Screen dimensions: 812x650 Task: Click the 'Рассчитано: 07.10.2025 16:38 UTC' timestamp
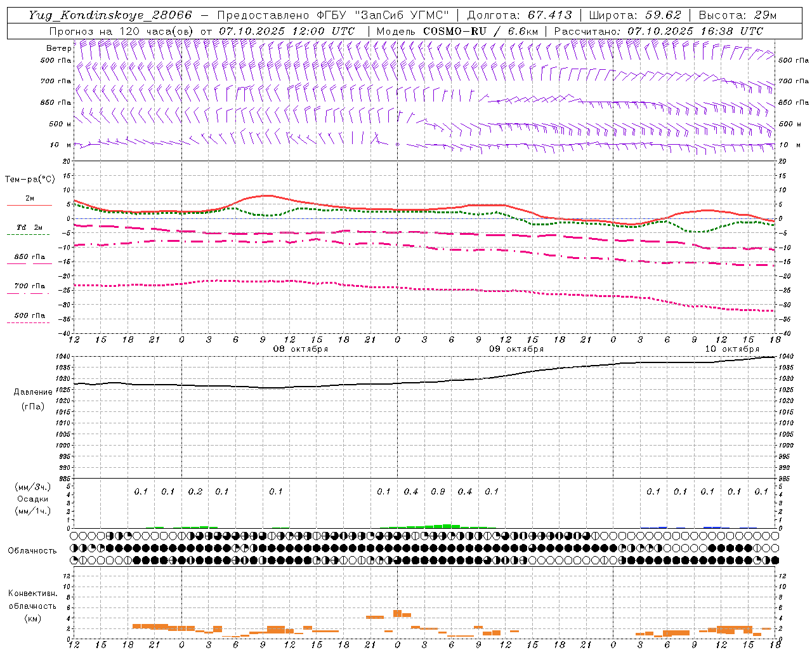[x=658, y=31]
